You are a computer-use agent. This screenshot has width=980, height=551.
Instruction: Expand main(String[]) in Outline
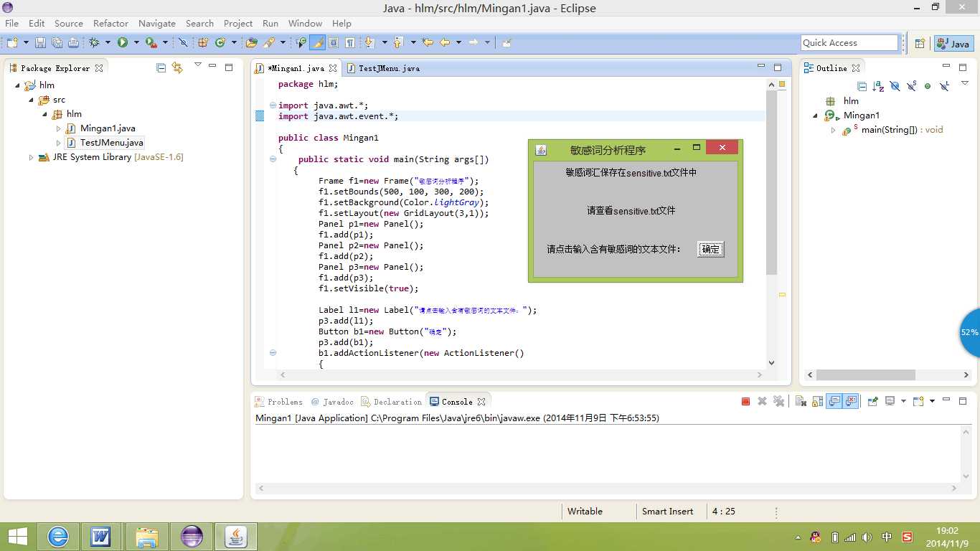click(x=833, y=130)
